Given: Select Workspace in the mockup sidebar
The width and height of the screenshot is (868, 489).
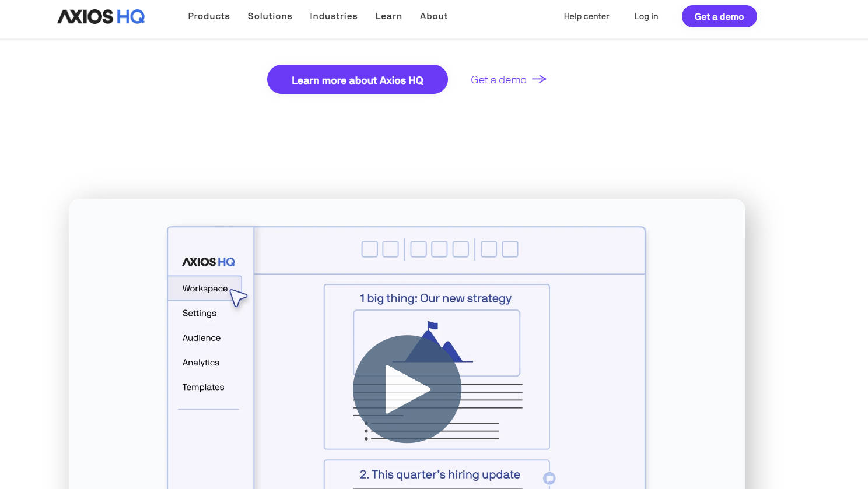Looking at the screenshot, I should 205,288.
